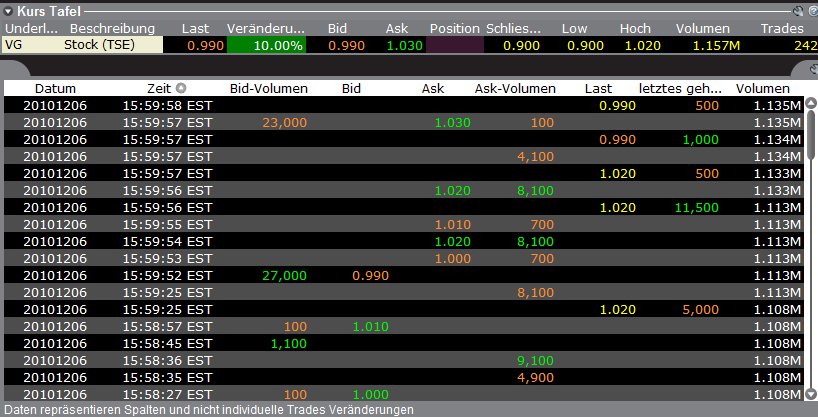The height and width of the screenshot is (417, 818).
Task: Click the 27,000 bid volume cell
Action: tap(284, 276)
